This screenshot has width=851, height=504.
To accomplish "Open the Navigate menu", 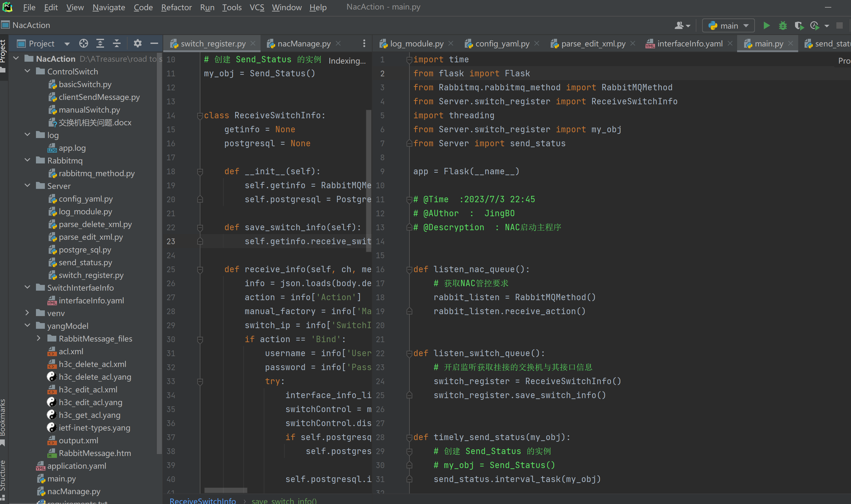I will point(109,7).
